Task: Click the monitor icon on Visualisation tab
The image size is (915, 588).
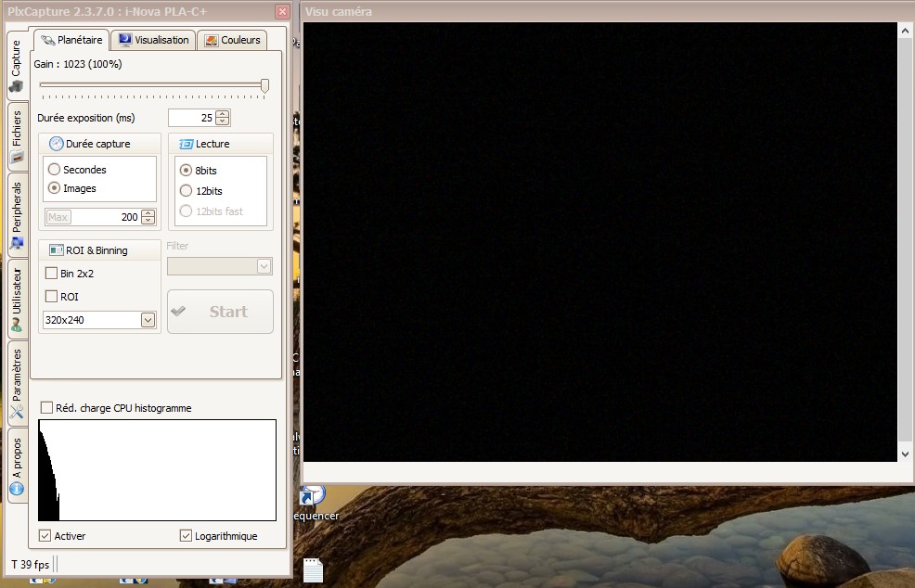Action: 125,40
